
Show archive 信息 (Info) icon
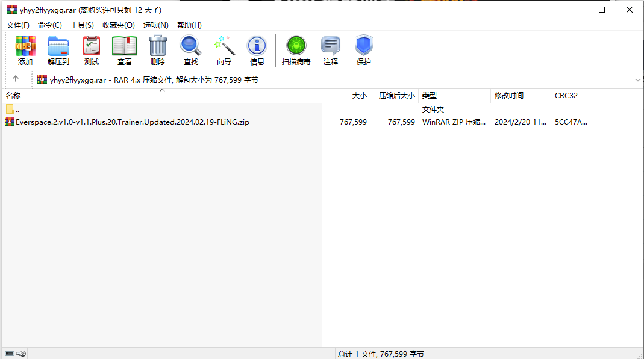(257, 50)
